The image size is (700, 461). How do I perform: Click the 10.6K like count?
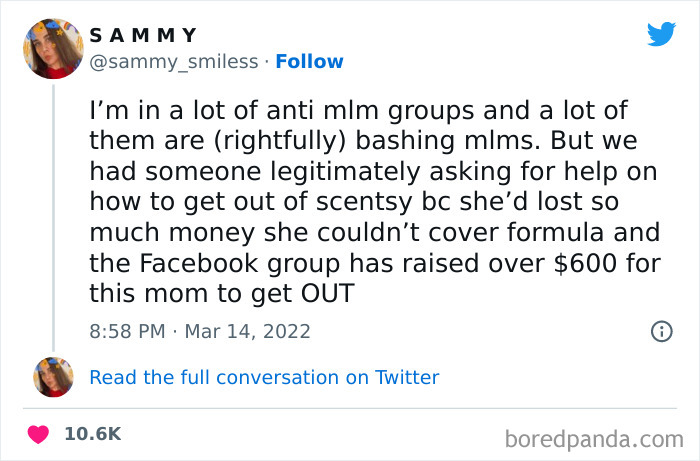[93, 434]
